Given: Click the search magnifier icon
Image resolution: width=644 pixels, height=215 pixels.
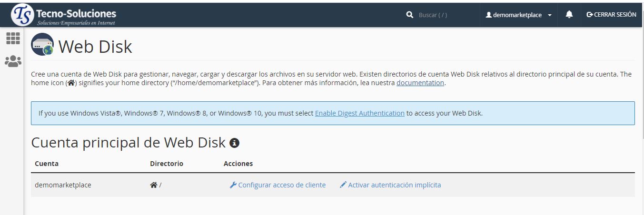Looking at the screenshot, I should coord(410,15).
